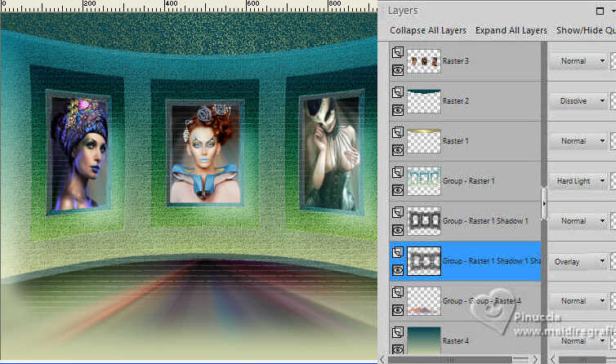Viewport: 616px width, 364px height.
Task: Click the layer type icon of Raster 4
Action: coord(398,333)
